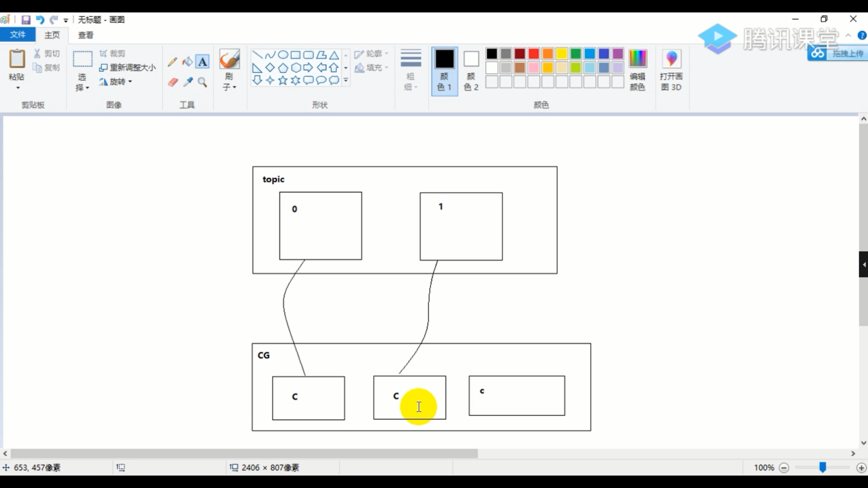Viewport: 868px width, 488px height.
Task: Click the zoom in plus button
Action: point(861,468)
